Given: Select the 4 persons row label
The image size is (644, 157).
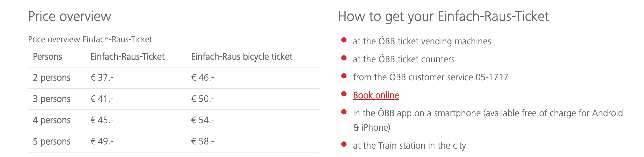Looking at the screenshot, I should [x=52, y=120].
